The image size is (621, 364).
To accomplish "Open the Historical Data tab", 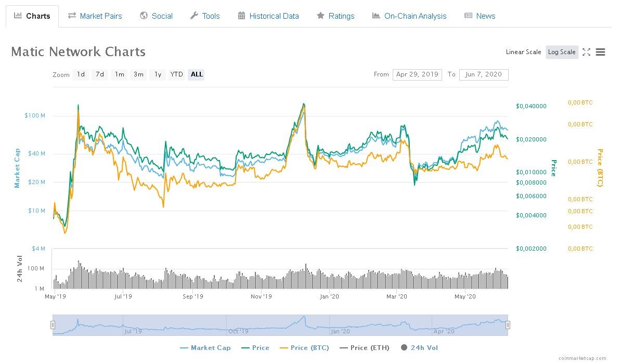I will pyautogui.click(x=268, y=16).
